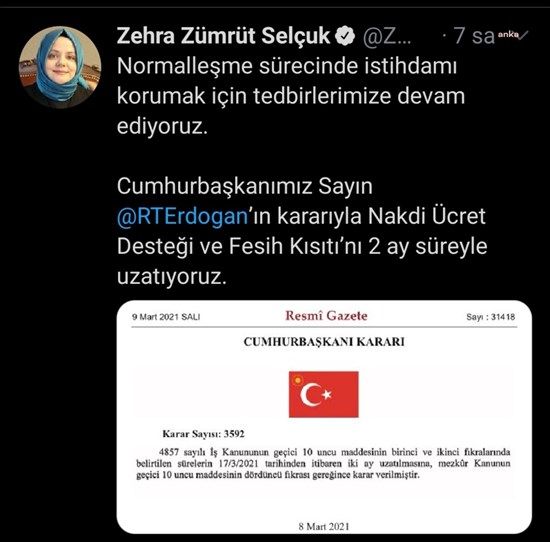Open Zehra Zümrüt Selçuk's profile avatar

click(x=60, y=67)
